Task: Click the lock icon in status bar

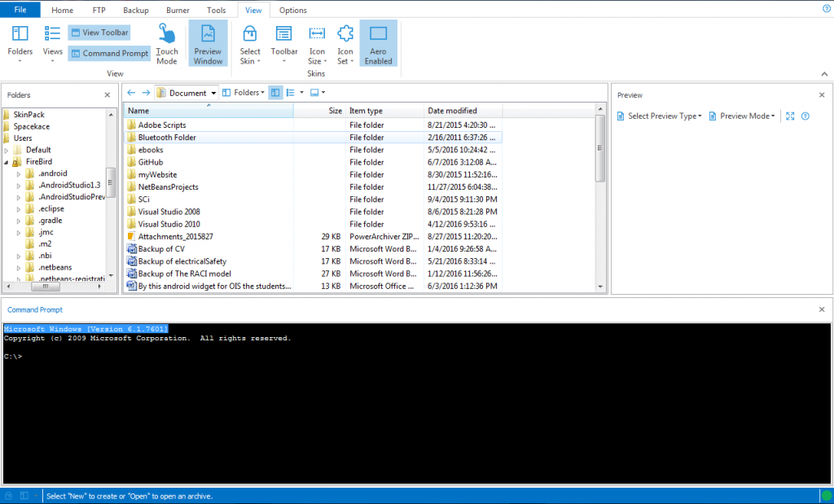Action: (x=8, y=496)
